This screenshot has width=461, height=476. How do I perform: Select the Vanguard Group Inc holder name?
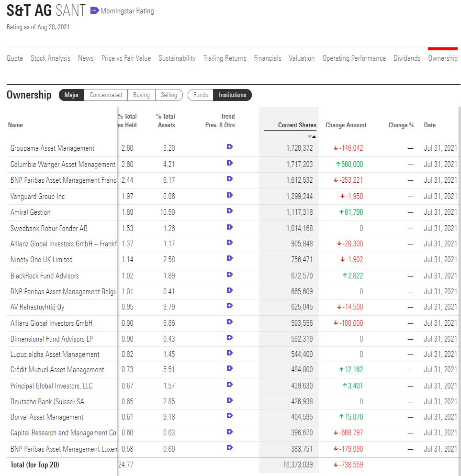(x=37, y=196)
